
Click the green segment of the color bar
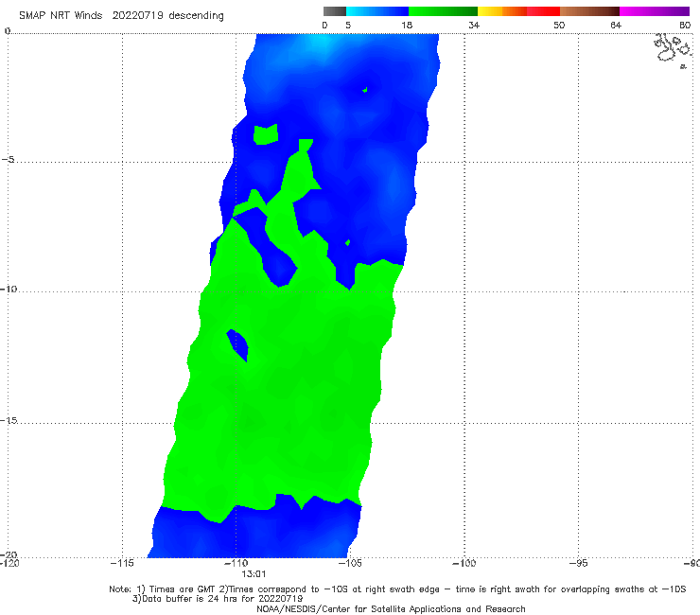click(443, 11)
